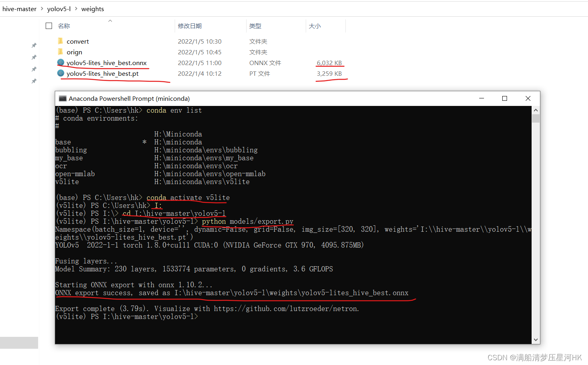The height and width of the screenshot is (365, 588).
Task: Click the 'cd I:\hive-master\yolov5-l' command text
Action: click(174, 213)
